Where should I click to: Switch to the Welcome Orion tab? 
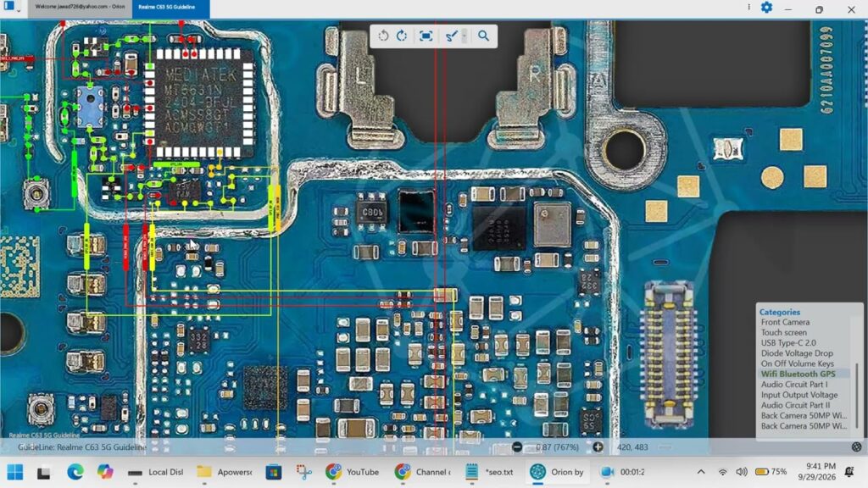[x=80, y=7]
